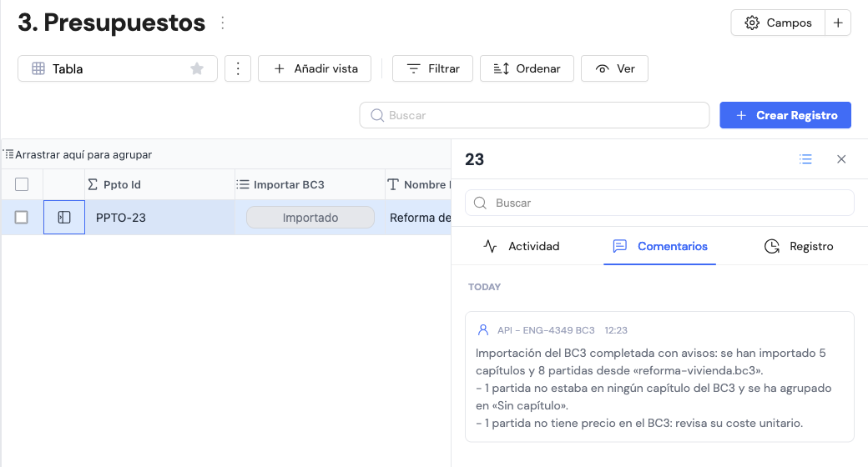Switch to the Registro tab
Screen dimensions: 868x467
coord(799,246)
